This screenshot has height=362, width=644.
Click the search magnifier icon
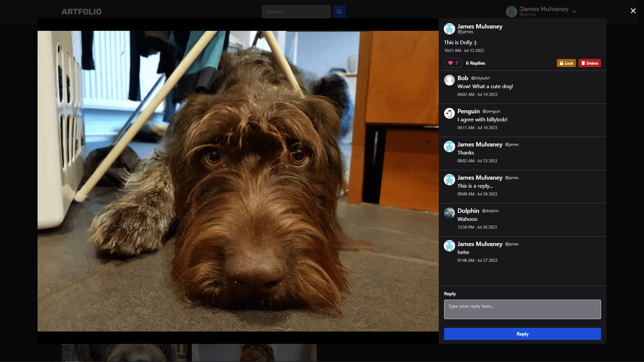pyautogui.click(x=339, y=11)
